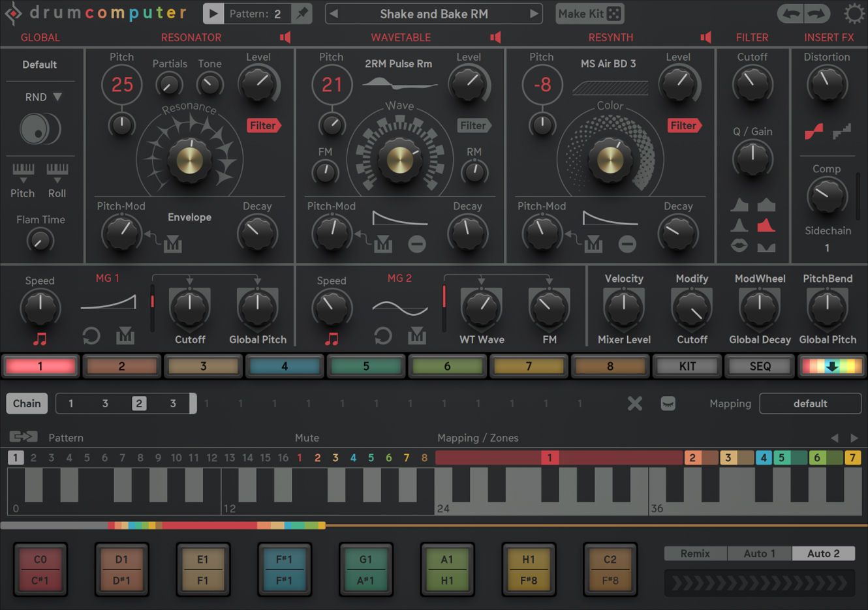Advance to the next preset with the right arrow

(x=534, y=13)
